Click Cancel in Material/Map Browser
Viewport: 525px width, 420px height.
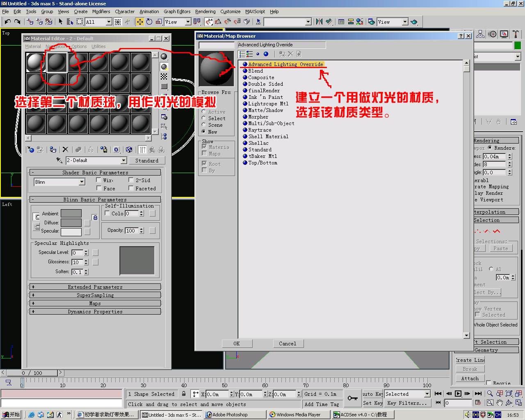pyautogui.click(x=288, y=344)
